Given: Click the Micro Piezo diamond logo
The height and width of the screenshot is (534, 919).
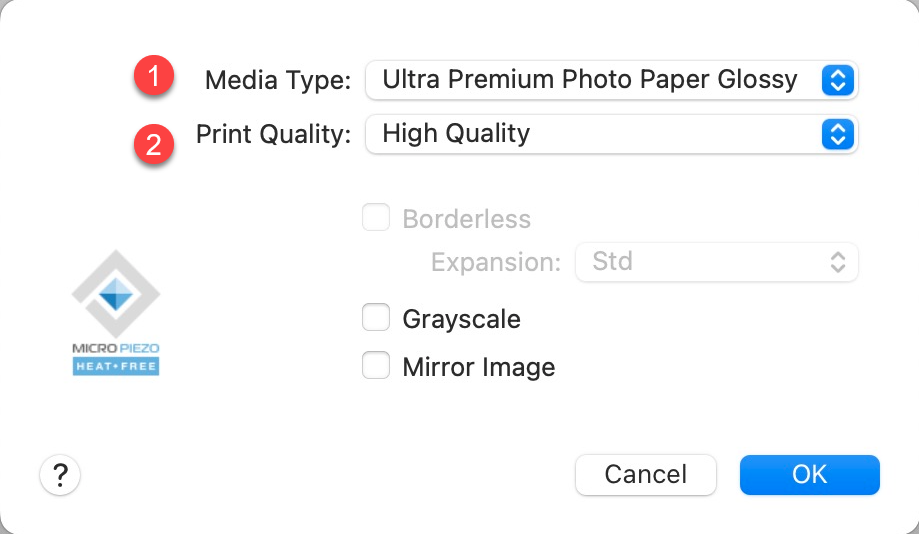Looking at the screenshot, I should tap(116, 293).
